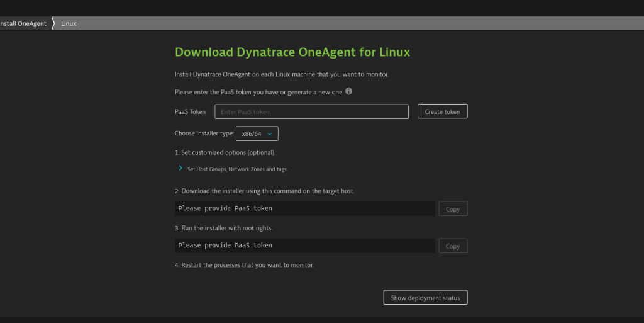Focus the Enter PaaS token field
The width and height of the screenshot is (644, 323).
pos(311,112)
